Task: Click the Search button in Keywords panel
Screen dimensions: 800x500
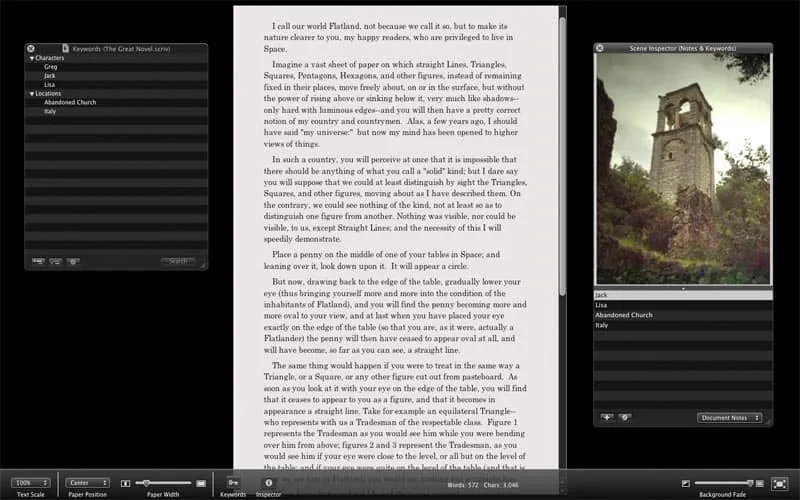Action: [177, 261]
